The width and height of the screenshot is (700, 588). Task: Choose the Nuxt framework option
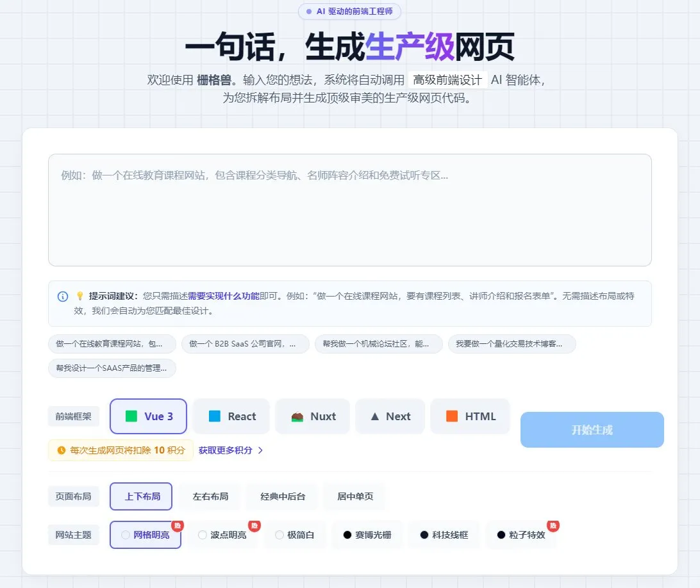coord(313,416)
